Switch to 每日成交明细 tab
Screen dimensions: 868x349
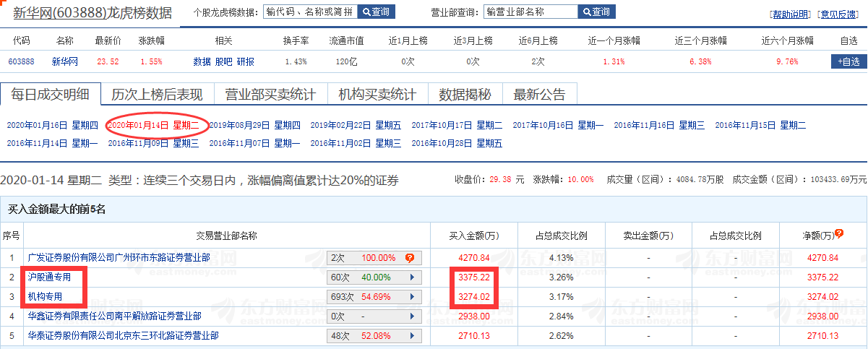[x=49, y=94]
